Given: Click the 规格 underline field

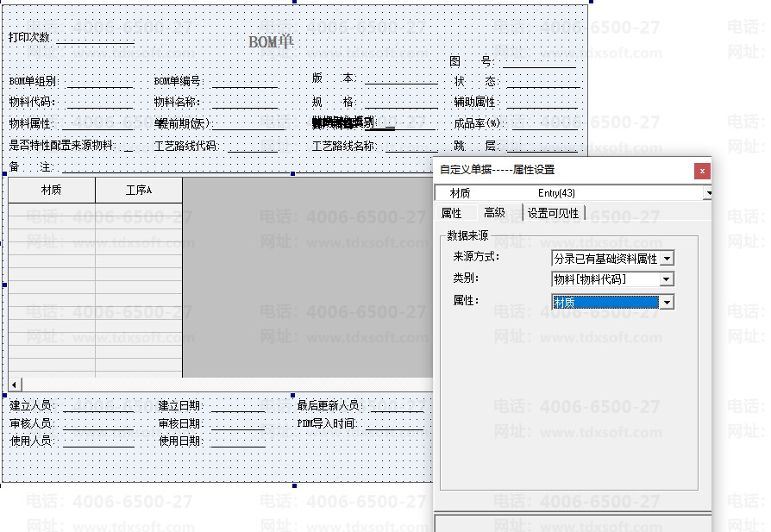Looking at the screenshot, I should coord(401,103).
